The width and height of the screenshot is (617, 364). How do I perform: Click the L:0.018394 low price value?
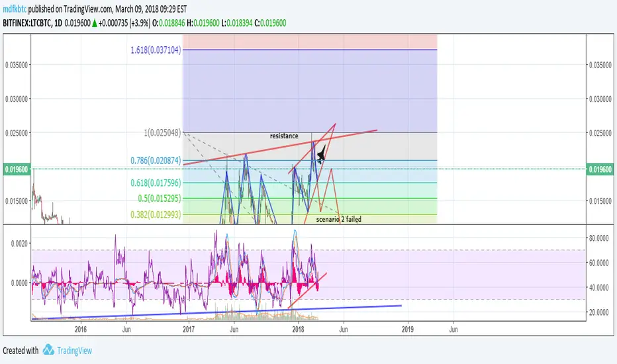click(237, 23)
